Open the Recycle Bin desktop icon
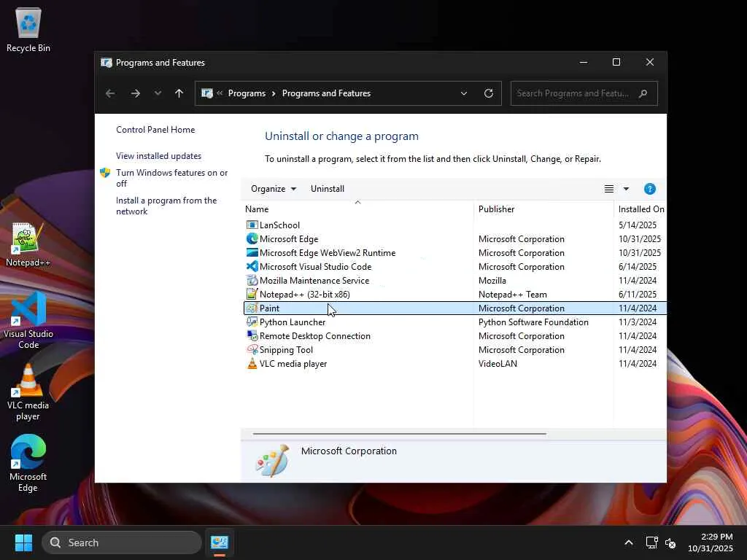The height and width of the screenshot is (560, 747). (x=28, y=29)
